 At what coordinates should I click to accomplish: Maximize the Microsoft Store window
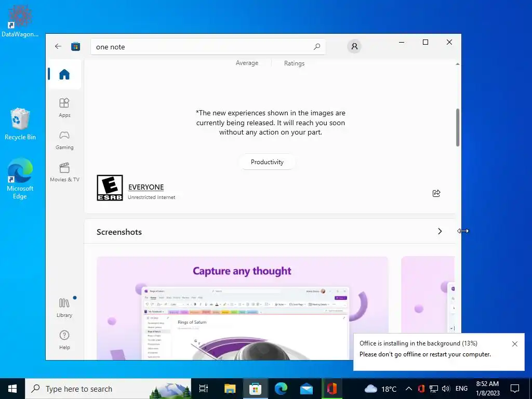(x=425, y=42)
